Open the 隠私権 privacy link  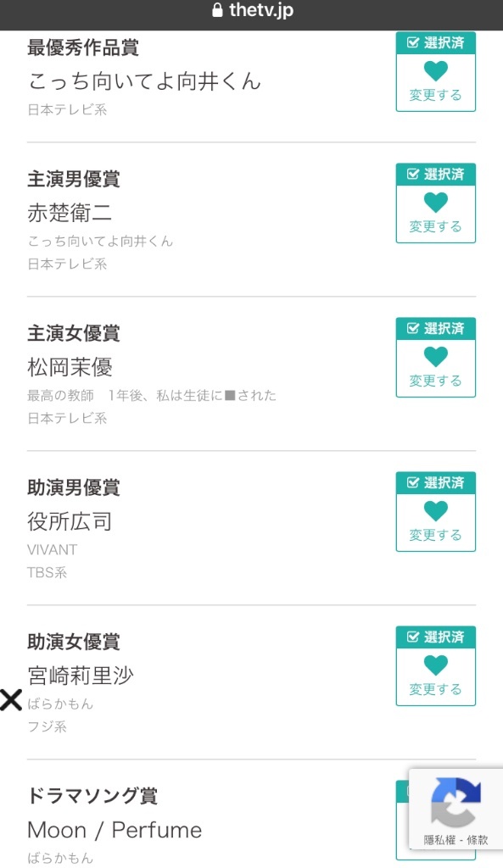pos(439,840)
